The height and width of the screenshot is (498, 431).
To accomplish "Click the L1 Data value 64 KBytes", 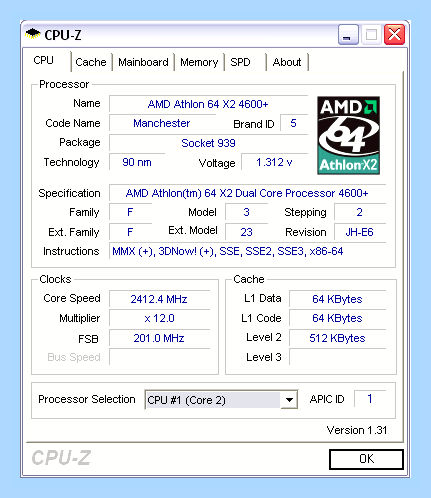I will [x=337, y=299].
